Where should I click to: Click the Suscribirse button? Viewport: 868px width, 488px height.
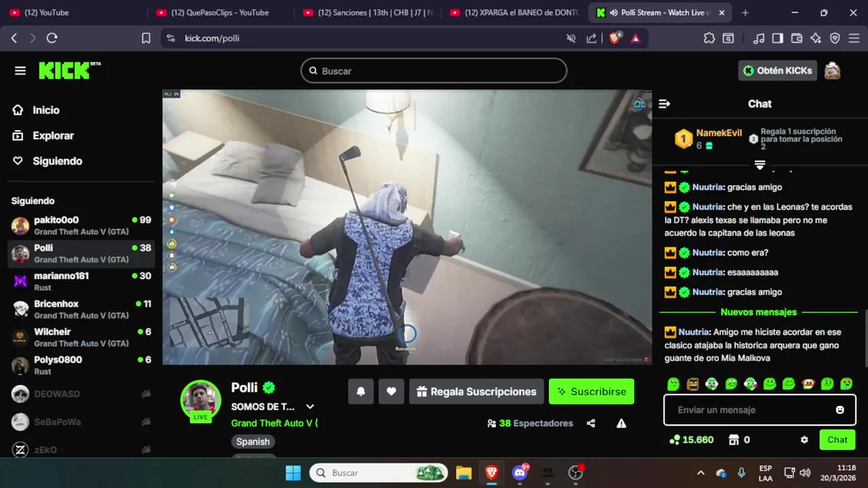[x=591, y=392]
